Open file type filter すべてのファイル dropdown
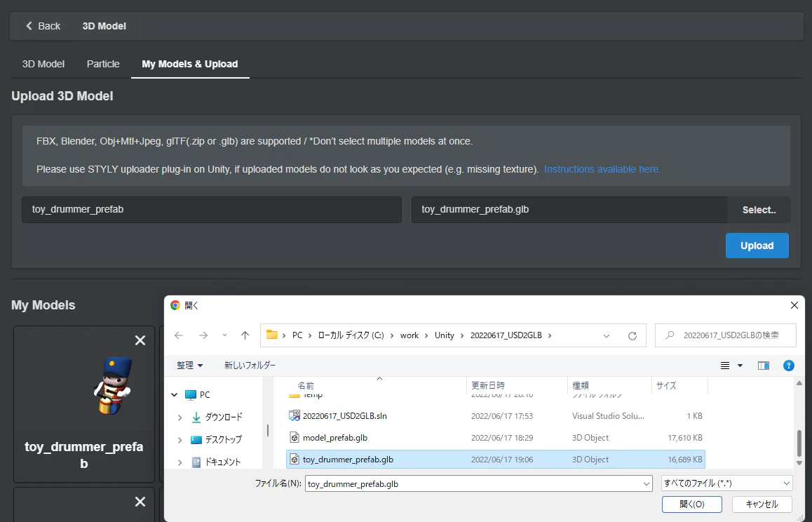812x522 pixels. pyautogui.click(x=726, y=483)
